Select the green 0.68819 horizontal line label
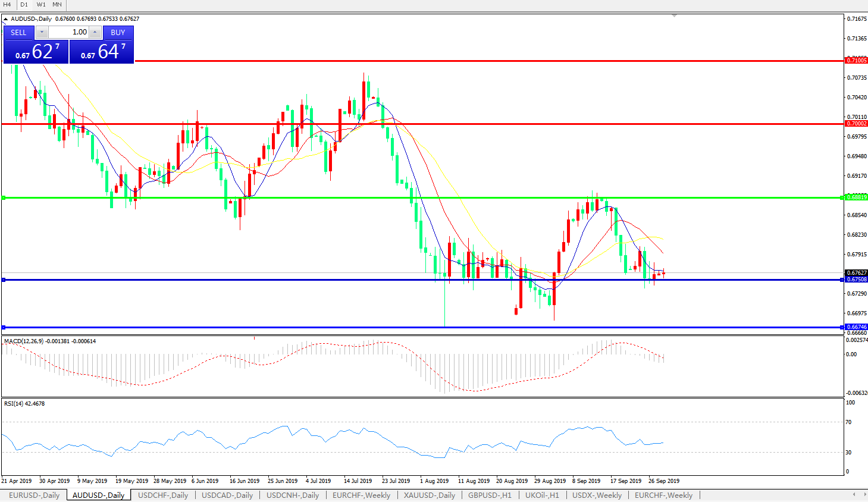868x502 pixels. [x=856, y=197]
